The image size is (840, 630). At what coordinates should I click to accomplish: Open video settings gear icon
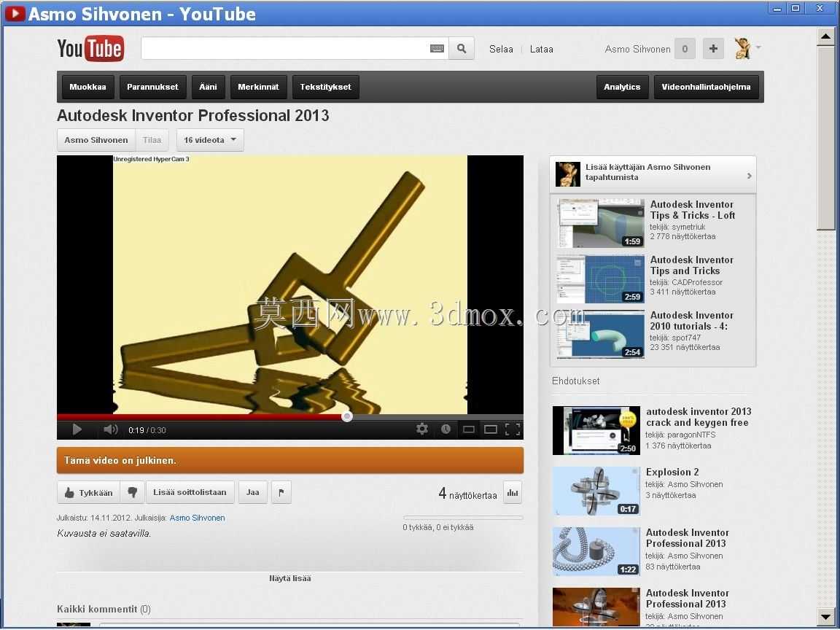[x=422, y=429]
